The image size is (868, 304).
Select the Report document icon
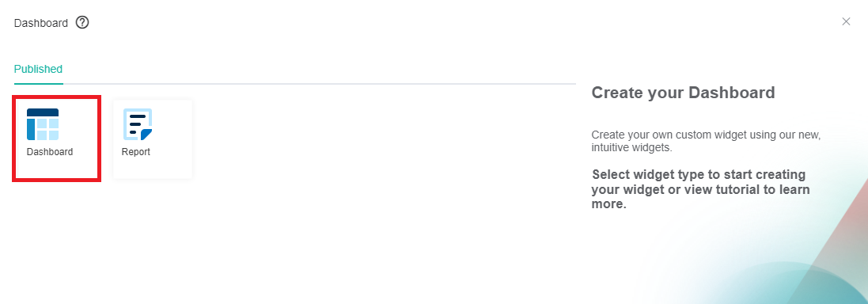point(138,124)
